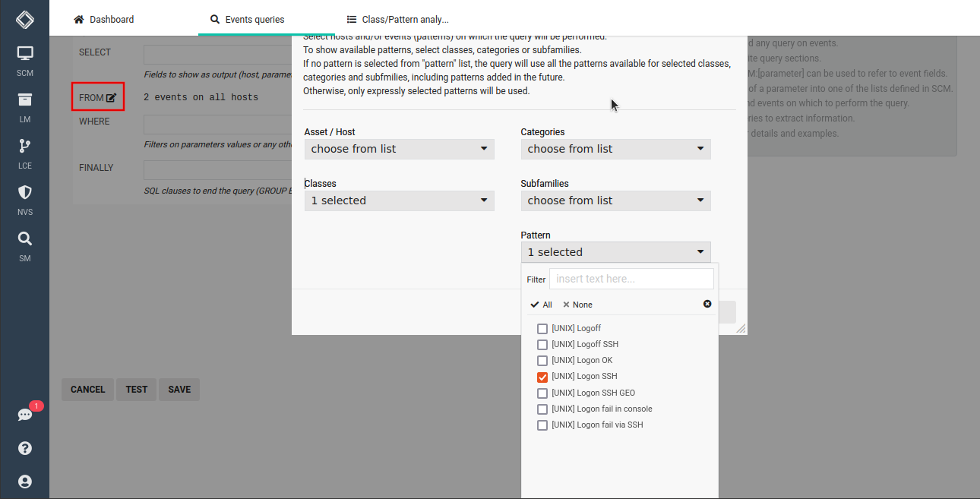Open the SCM monitor module icon
The image size is (980, 499).
(25, 54)
